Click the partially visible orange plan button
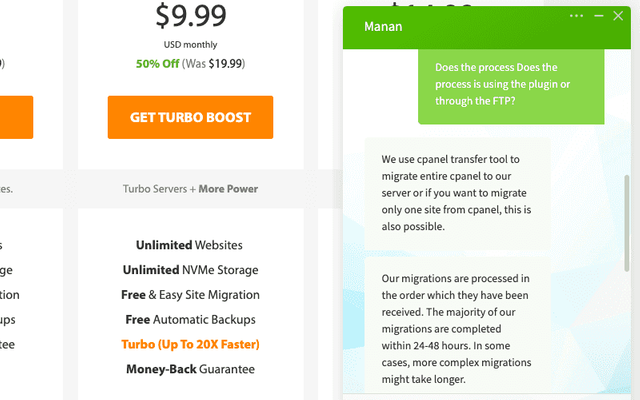Screen dimensions: 640x400 pyautogui.click(x=16, y=118)
